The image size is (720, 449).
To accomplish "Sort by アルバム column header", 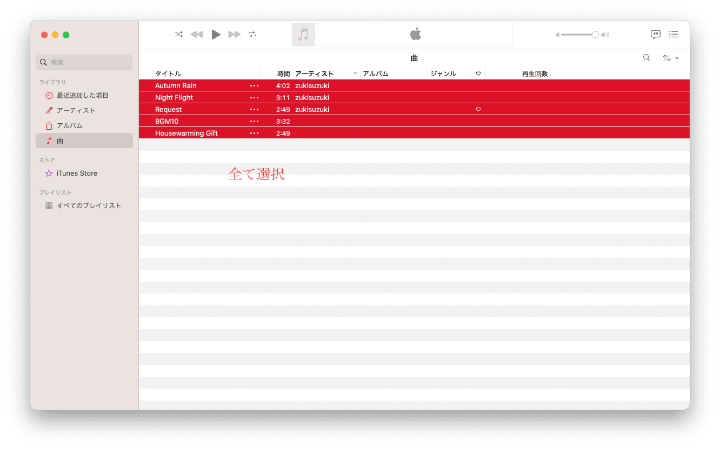I will (x=376, y=73).
